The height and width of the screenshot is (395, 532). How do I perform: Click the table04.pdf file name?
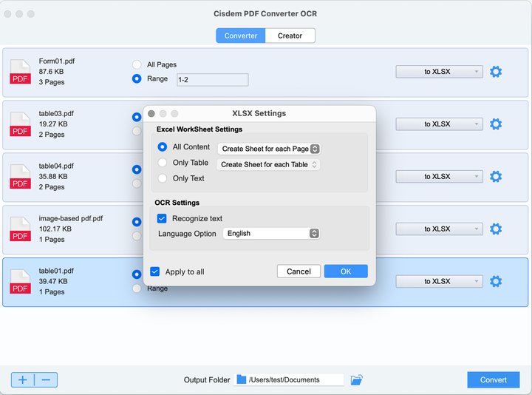[56, 166]
